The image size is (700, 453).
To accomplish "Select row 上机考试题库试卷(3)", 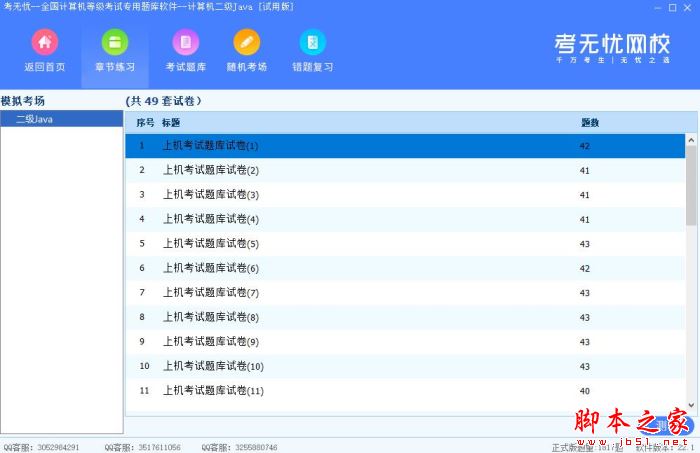I will [405, 195].
